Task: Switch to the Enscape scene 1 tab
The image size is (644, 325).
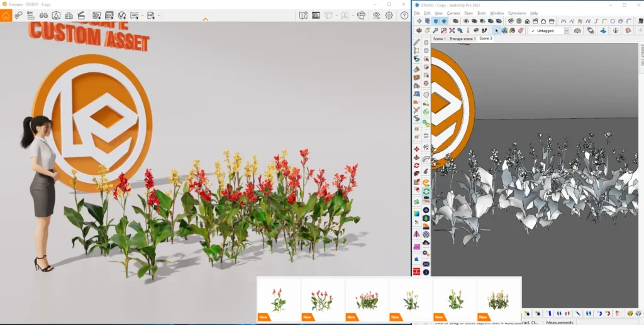Action: tap(462, 38)
